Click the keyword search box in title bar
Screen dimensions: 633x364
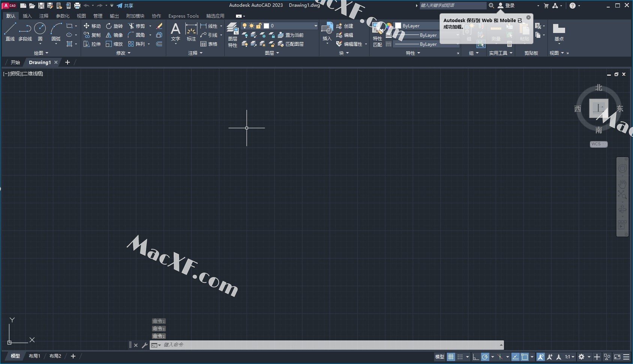point(453,6)
